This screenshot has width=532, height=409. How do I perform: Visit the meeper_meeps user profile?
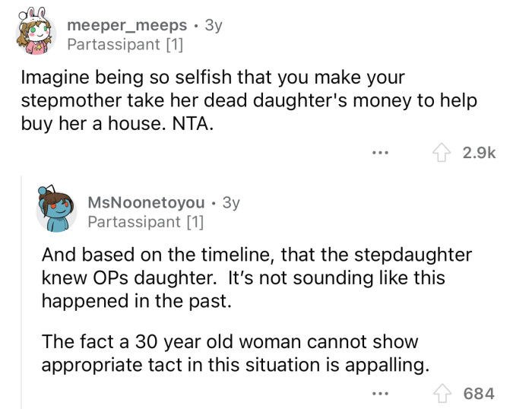127,26
